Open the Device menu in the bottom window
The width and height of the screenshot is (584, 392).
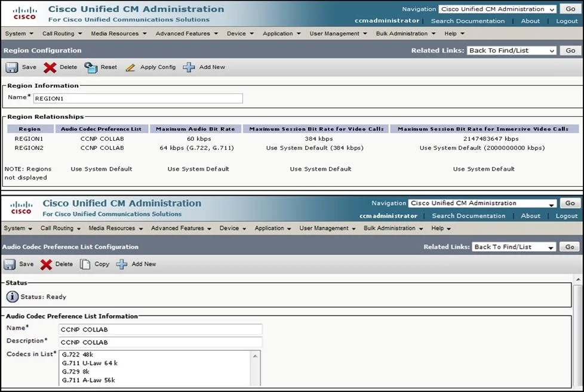(233, 228)
